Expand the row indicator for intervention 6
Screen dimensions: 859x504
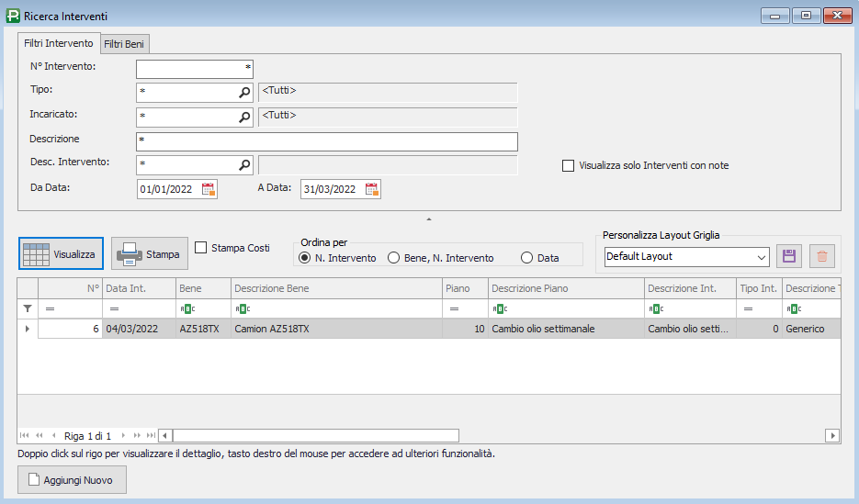pos(27,329)
